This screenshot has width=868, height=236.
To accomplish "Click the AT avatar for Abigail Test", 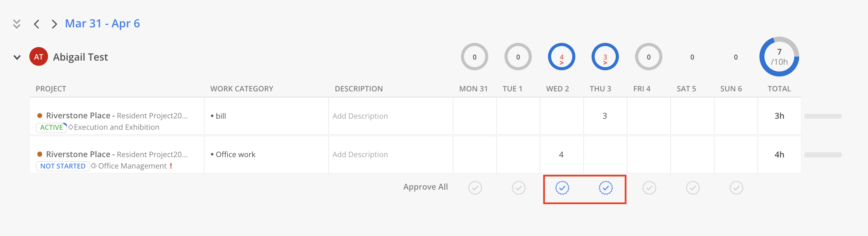I will pyautogui.click(x=39, y=57).
